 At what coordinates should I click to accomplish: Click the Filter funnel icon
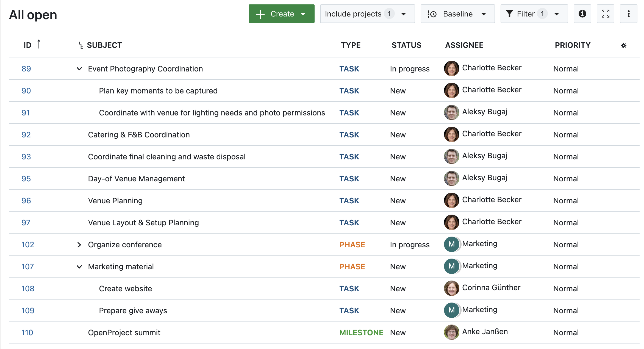(x=510, y=14)
